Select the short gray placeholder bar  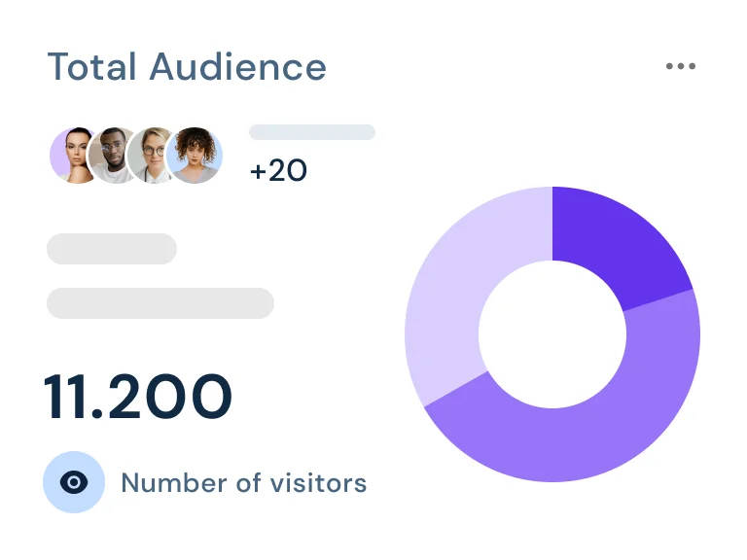(112, 249)
